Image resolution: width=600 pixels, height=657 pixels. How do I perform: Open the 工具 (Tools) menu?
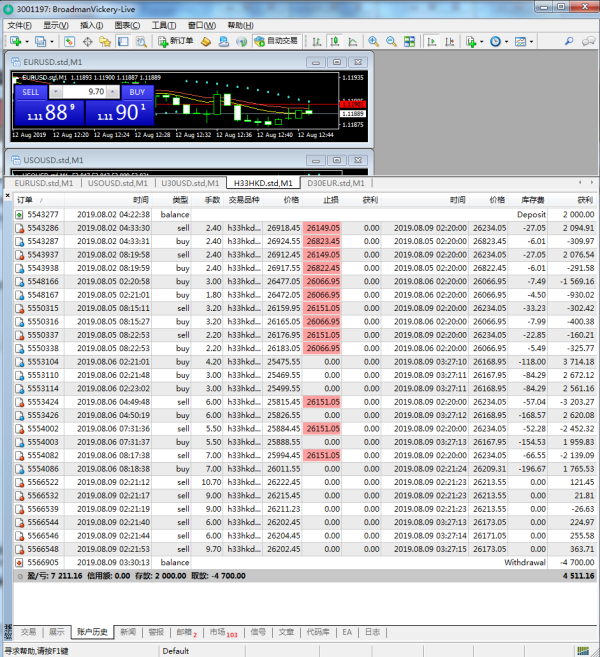pyautogui.click(x=162, y=24)
